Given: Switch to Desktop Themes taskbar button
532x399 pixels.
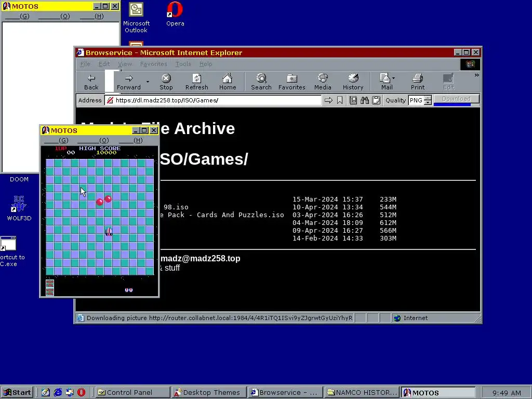Looking at the screenshot, I should pyautogui.click(x=208, y=393).
